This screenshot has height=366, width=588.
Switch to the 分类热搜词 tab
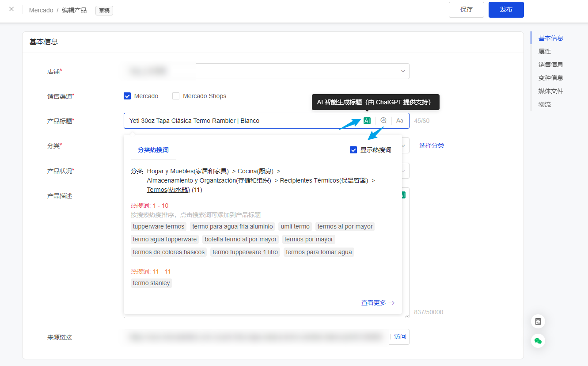pyautogui.click(x=153, y=150)
